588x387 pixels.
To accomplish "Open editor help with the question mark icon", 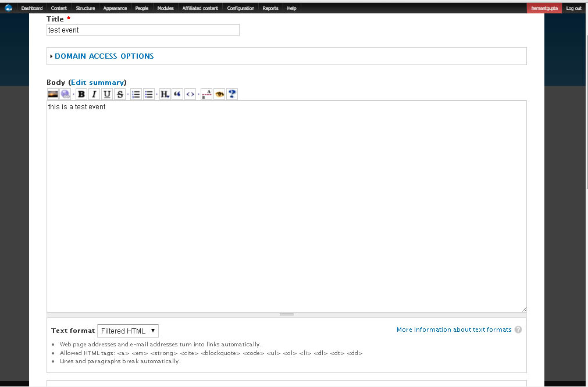I will [x=232, y=94].
